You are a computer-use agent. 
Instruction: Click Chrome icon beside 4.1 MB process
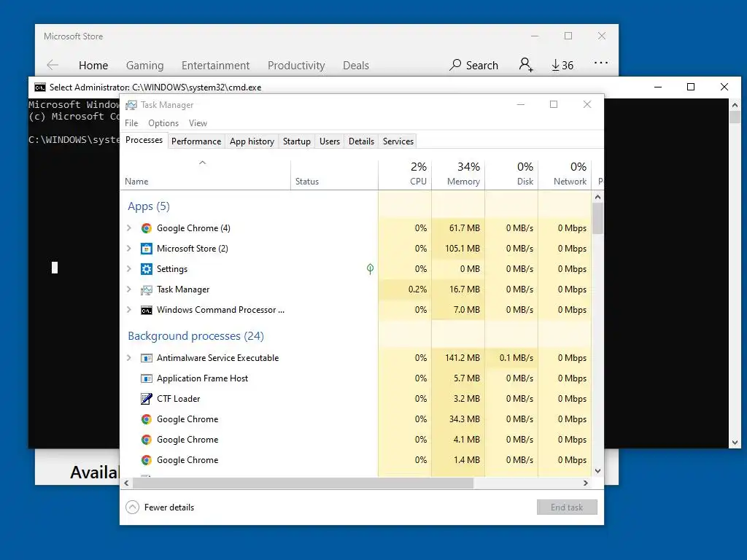(146, 440)
